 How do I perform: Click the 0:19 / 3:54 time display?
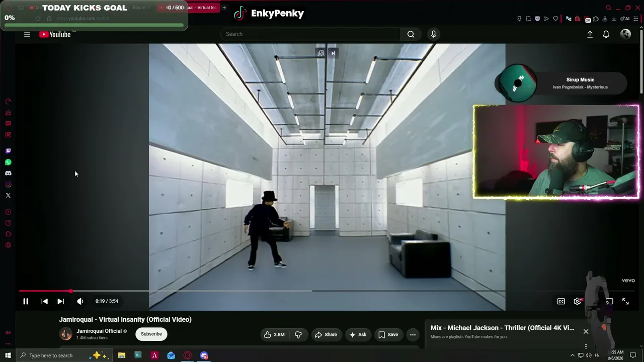(107, 301)
